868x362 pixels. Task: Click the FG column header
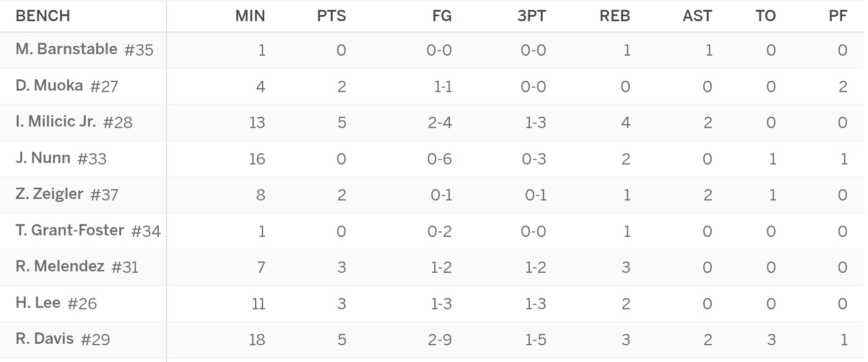click(x=442, y=16)
